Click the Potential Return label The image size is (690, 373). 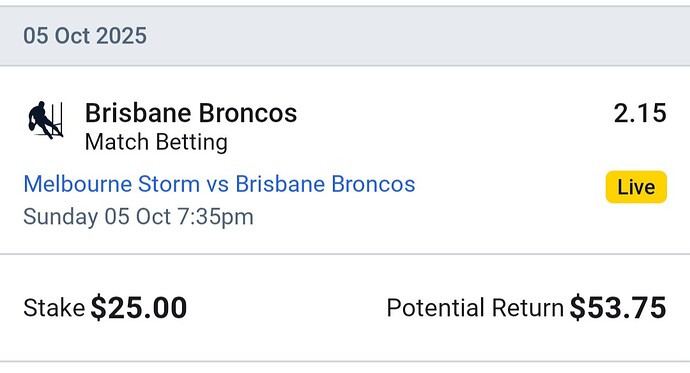click(475, 307)
